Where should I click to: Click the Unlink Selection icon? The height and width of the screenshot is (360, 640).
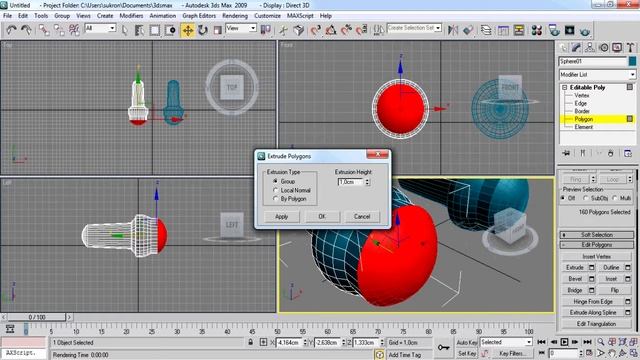pyautogui.click(x=59, y=30)
